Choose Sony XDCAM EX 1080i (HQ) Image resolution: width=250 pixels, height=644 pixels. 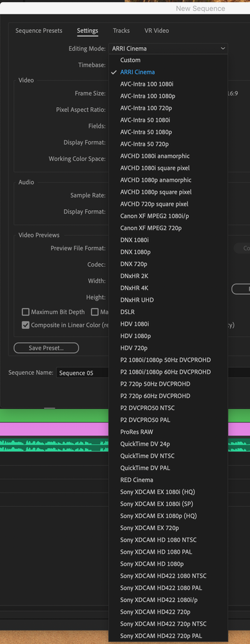click(168, 492)
